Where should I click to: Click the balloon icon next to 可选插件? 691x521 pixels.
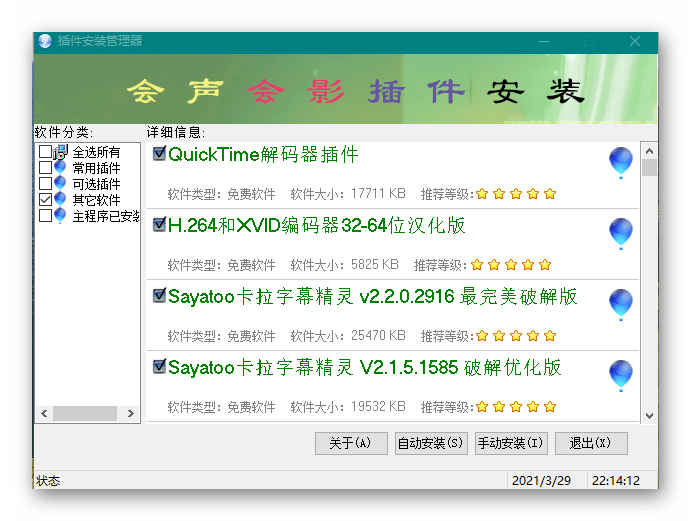60,184
